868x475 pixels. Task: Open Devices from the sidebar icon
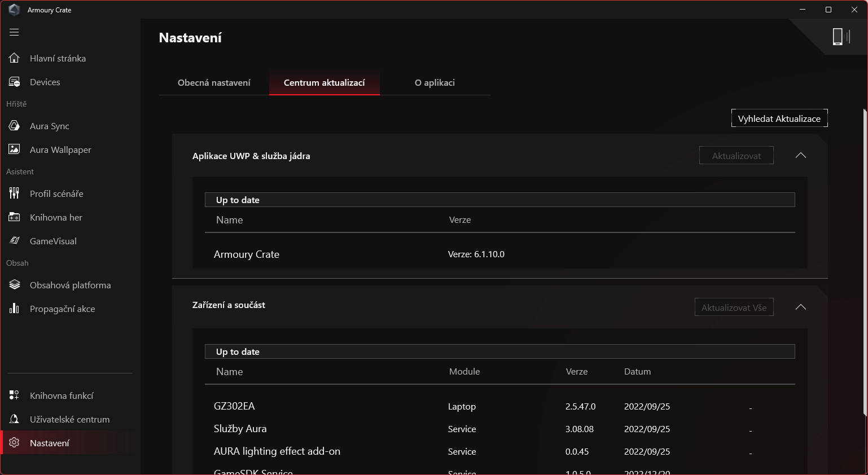point(14,82)
